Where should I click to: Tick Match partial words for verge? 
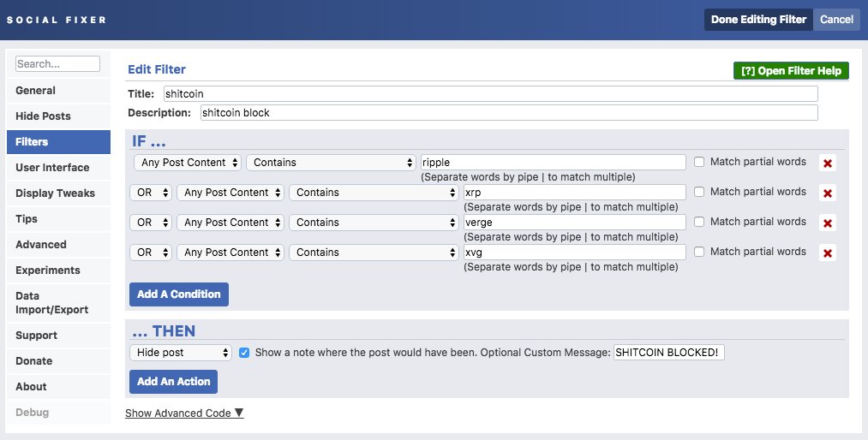point(699,222)
